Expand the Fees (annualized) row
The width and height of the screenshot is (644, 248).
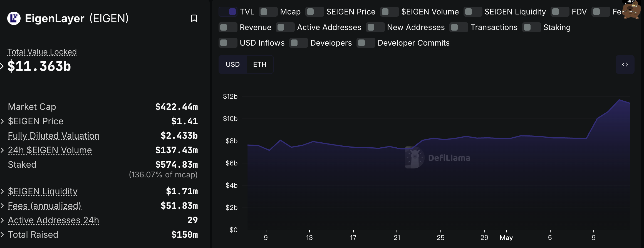[x=2, y=206]
